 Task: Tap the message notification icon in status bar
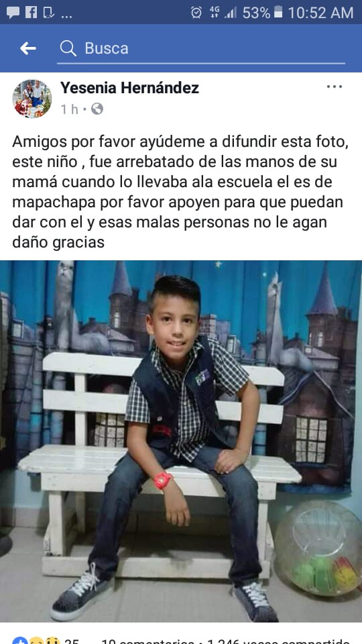pyautogui.click(x=13, y=12)
